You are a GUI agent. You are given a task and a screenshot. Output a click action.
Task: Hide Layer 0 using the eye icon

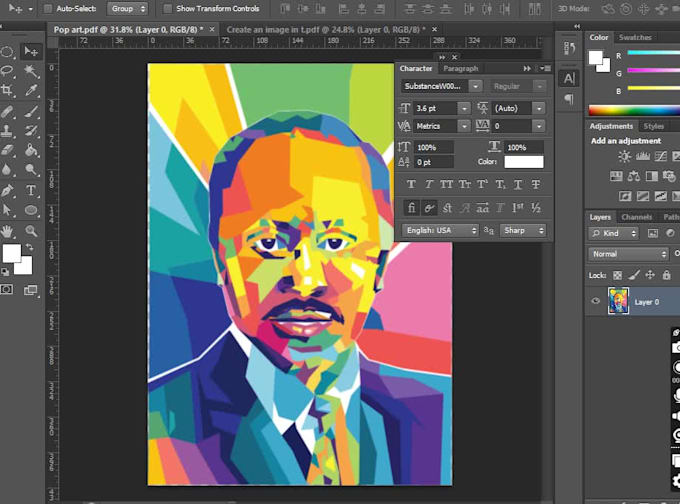[595, 301]
